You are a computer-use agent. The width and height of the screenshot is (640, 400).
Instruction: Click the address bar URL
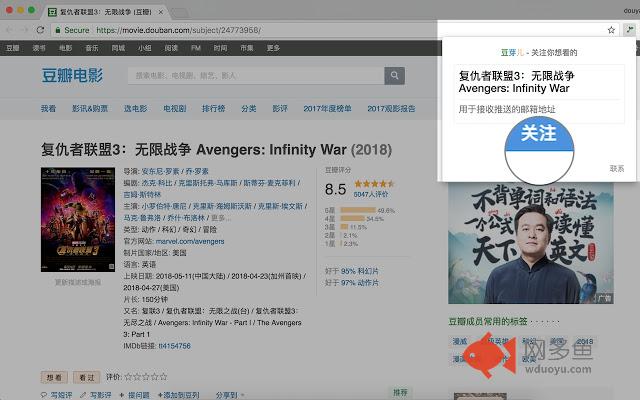coord(179,30)
